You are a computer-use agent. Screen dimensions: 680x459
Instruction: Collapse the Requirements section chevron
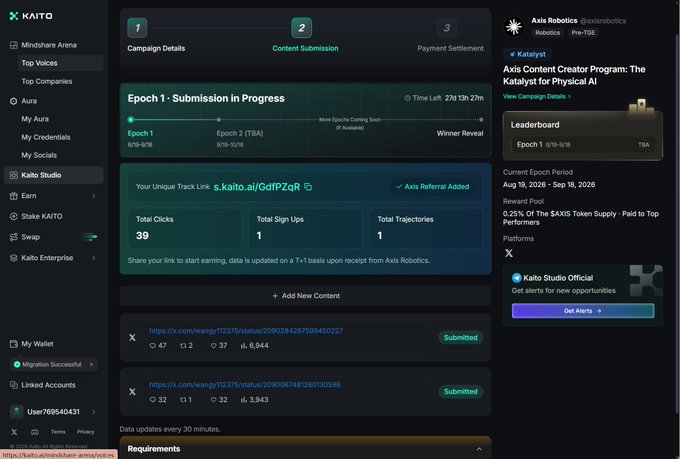coord(479,449)
